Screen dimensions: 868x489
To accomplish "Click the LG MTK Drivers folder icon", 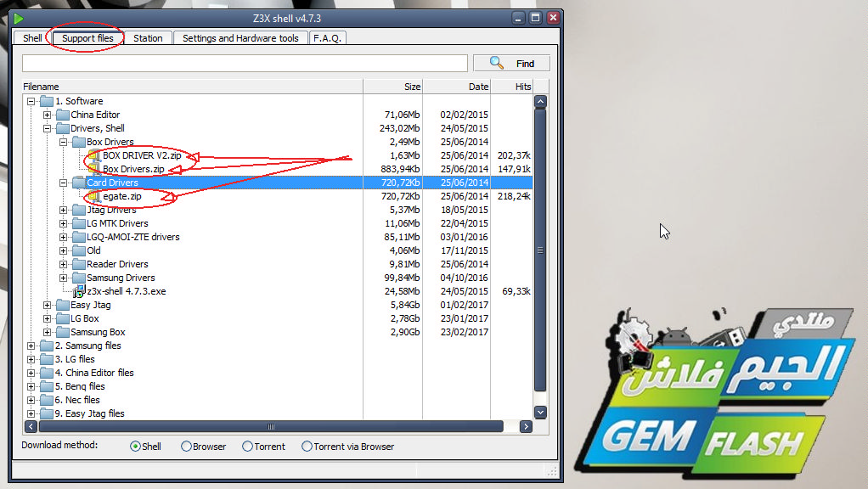I will pos(79,223).
